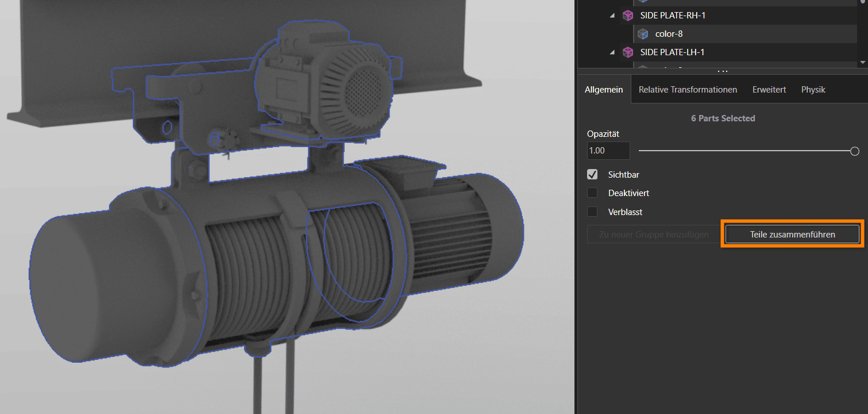The image size is (868, 414).
Task: Click the tree scrollbar down arrow
Action: point(862,62)
